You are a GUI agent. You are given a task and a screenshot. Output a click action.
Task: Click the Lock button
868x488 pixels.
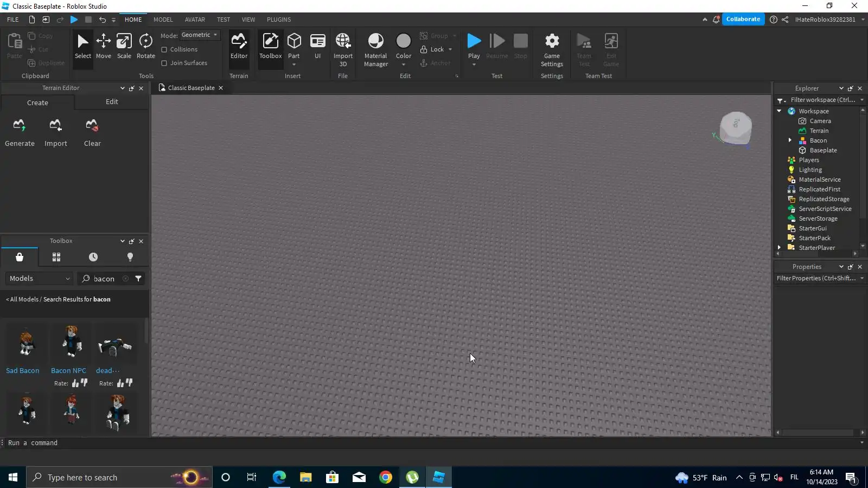click(x=432, y=49)
